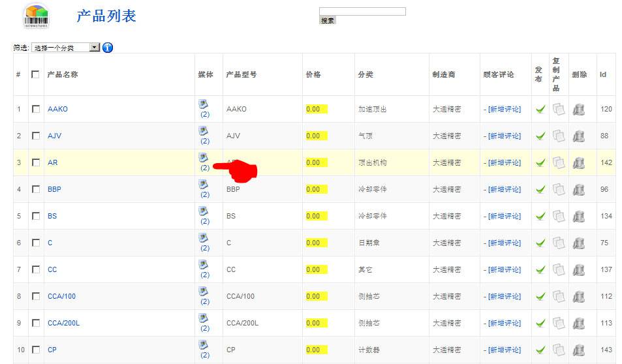Click the blue info icon beside filter
The height and width of the screenshot is (364, 622).
(x=108, y=48)
